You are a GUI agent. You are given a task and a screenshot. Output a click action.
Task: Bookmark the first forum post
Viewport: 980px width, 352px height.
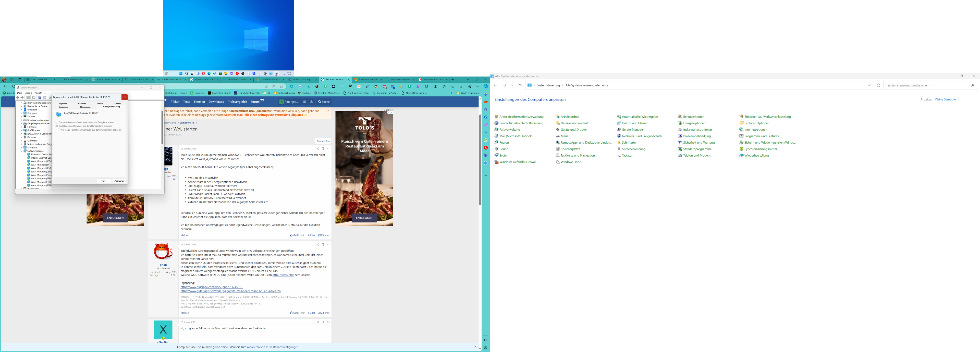pyautogui.click(x=323, y=149)
